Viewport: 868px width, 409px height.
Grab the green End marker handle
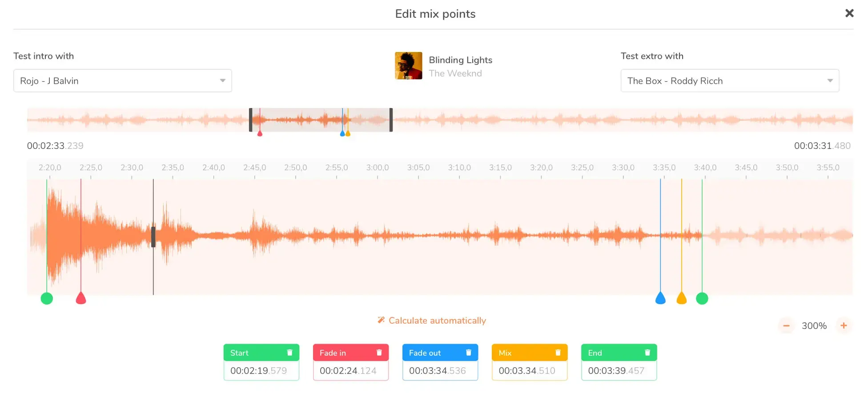pos(702,298)
